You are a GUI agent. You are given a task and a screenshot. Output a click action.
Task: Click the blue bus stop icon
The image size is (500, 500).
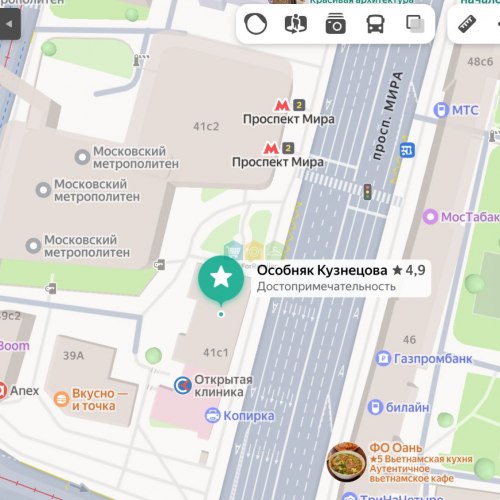[407, 150]
